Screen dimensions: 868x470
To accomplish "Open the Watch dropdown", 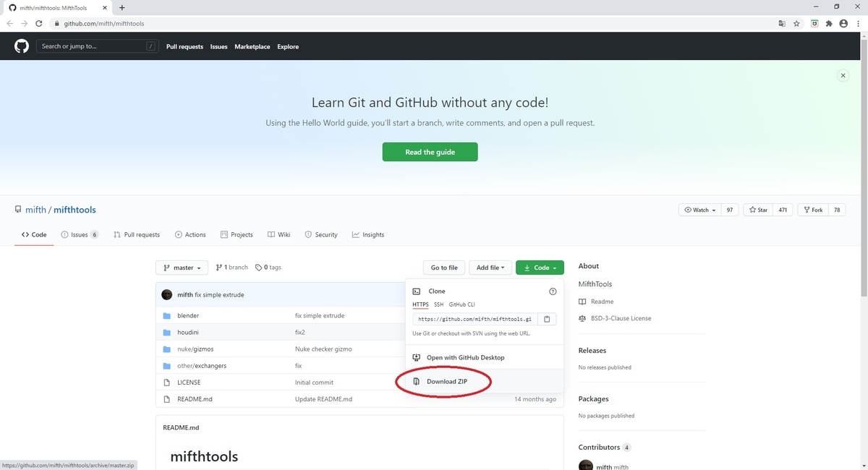I will pyautogui.click(x=699, y=210).
